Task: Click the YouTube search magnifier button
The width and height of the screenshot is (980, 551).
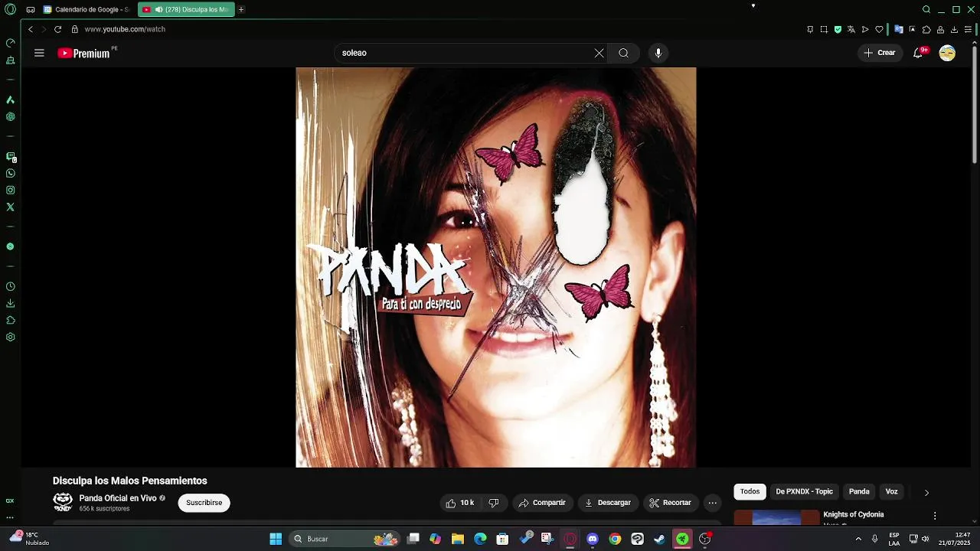Action: (624, 53)
